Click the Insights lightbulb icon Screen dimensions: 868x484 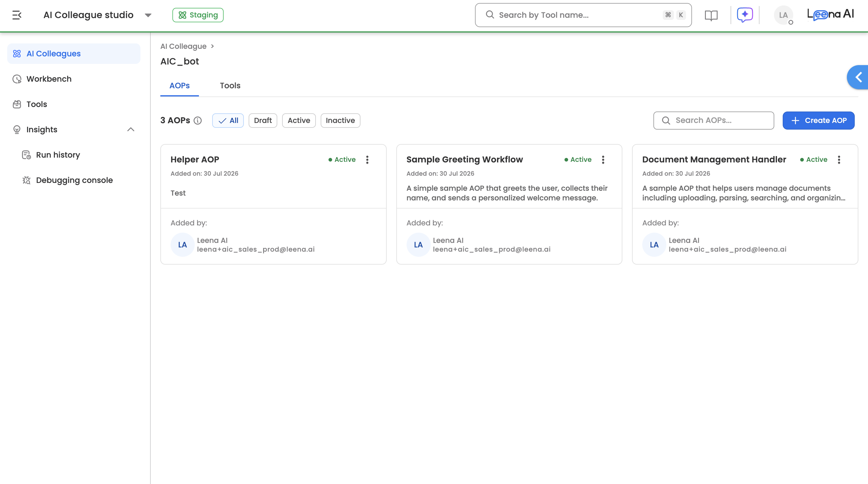[17, 129]
